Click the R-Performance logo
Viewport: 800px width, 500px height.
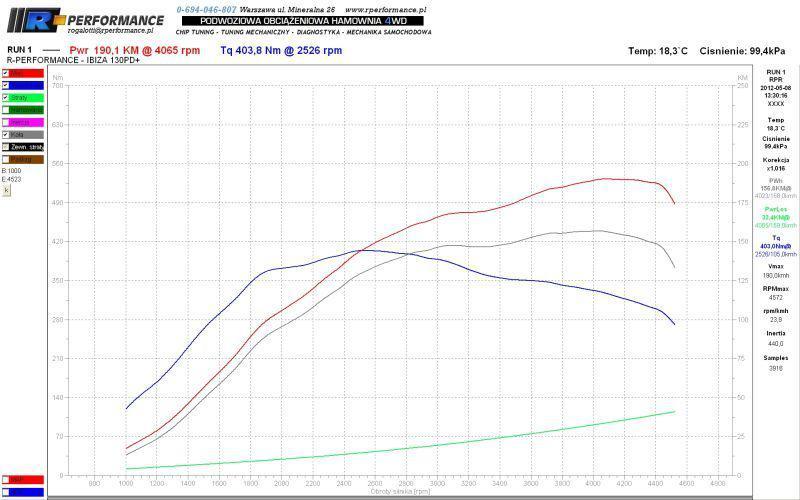pyautogui.click(x=86, y=20)
